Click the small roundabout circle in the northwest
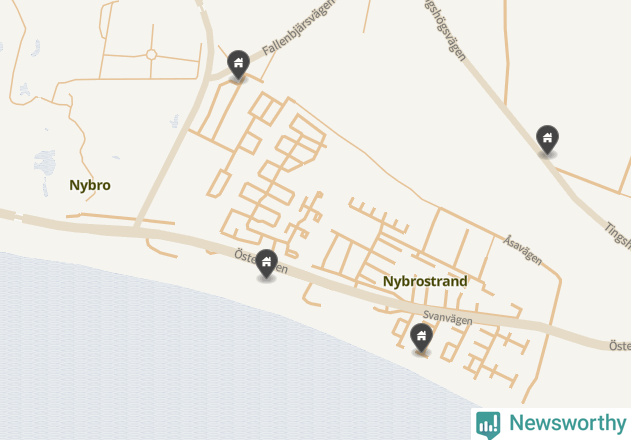This screenshot has width=631, height=440. coord(151,54)
